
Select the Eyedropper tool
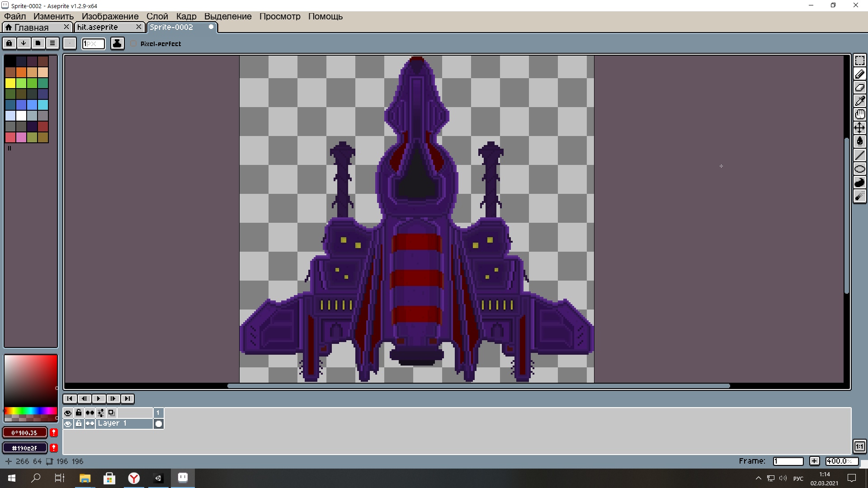pos(859,101)
